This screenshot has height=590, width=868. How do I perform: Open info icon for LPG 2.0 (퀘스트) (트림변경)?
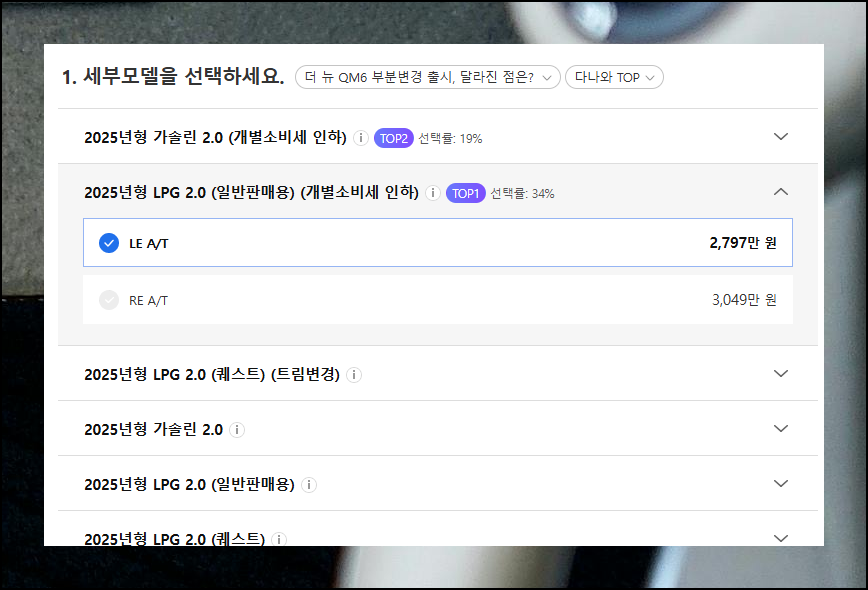click(354, 375)
